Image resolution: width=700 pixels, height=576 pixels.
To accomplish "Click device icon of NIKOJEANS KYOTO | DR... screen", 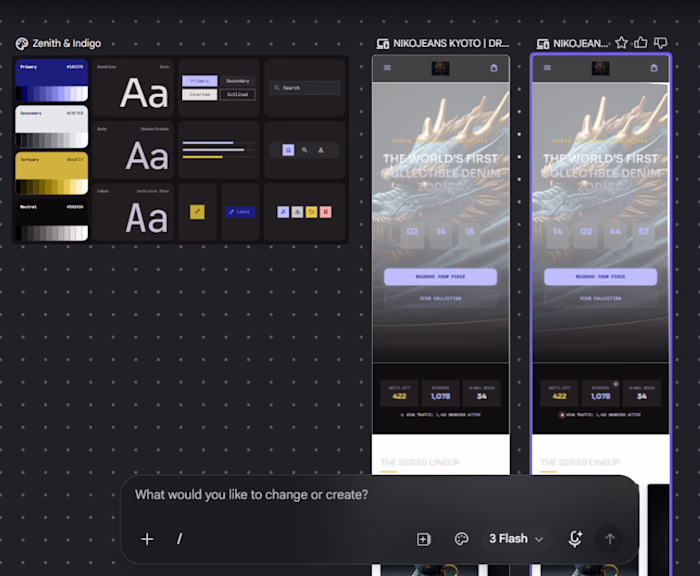I will click(x=383, y=44).
